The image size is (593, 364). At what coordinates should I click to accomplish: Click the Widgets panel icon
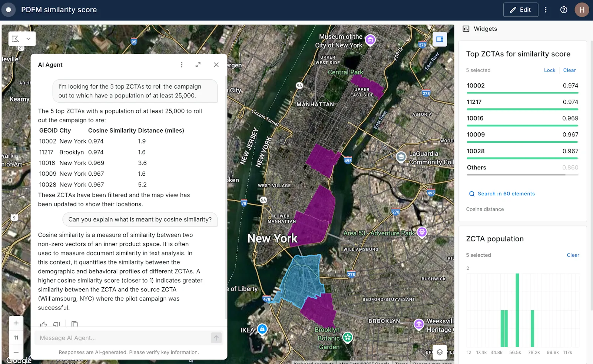point(465,29)
